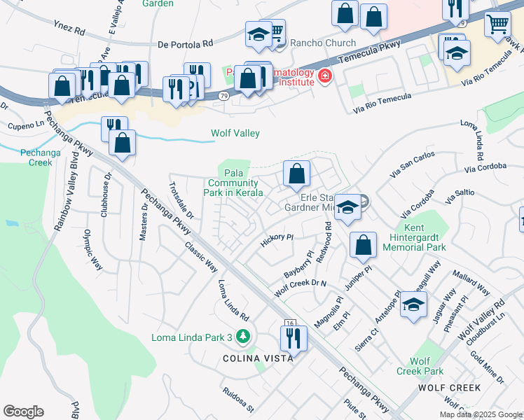524x420 pixels.
Task: Click the route 16 shield on Pechanga Pkwy
Action: [291, 323]
